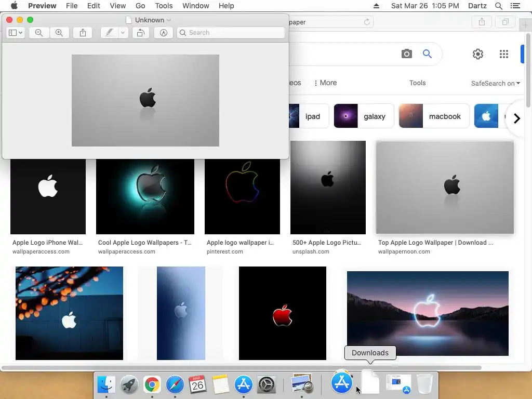Click the Preview Search field
532x399 pixels.
[231, 33]
